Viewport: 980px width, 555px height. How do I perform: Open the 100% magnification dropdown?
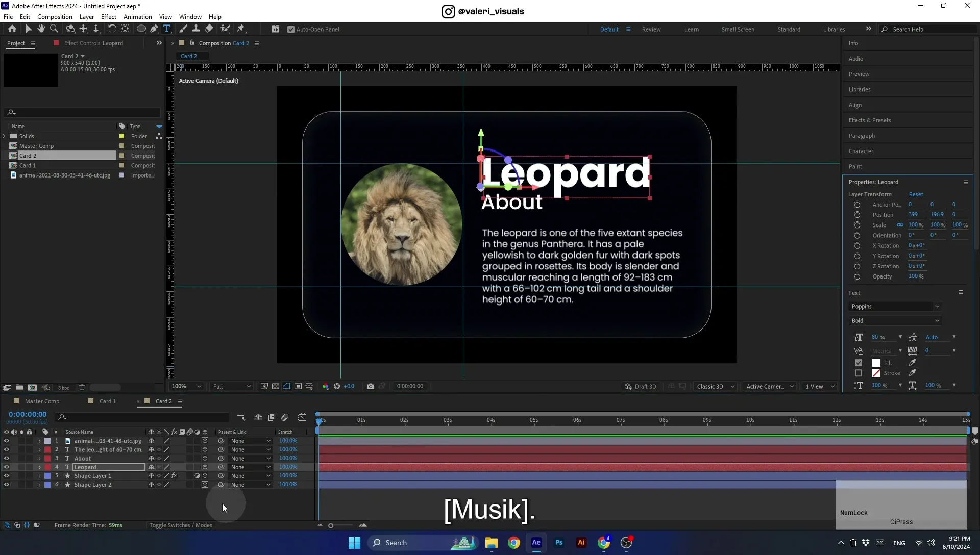click(x=186, y=387)
